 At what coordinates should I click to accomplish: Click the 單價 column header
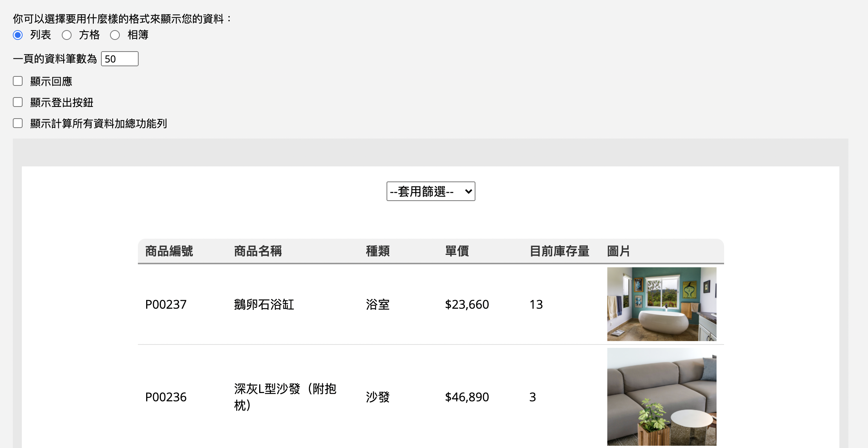(x=457, y=251)
